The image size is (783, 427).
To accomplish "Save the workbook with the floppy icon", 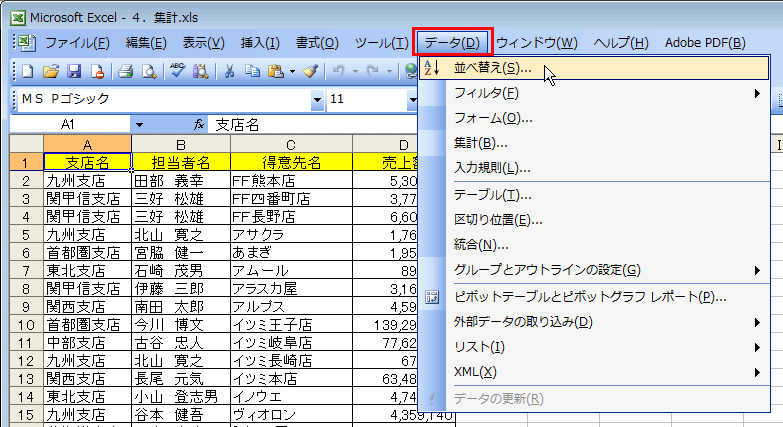I will (73, 71).
